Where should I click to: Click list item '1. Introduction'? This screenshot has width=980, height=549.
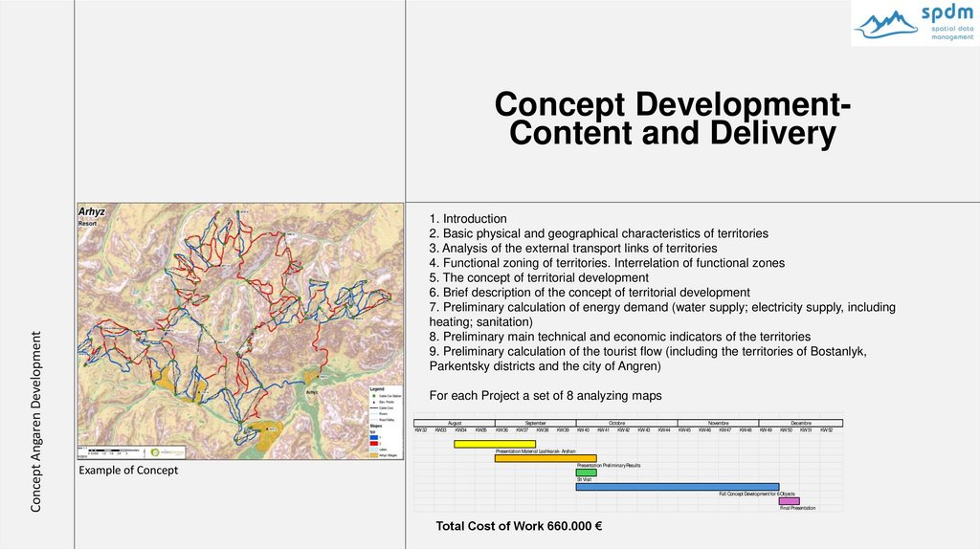coord(468,219)
